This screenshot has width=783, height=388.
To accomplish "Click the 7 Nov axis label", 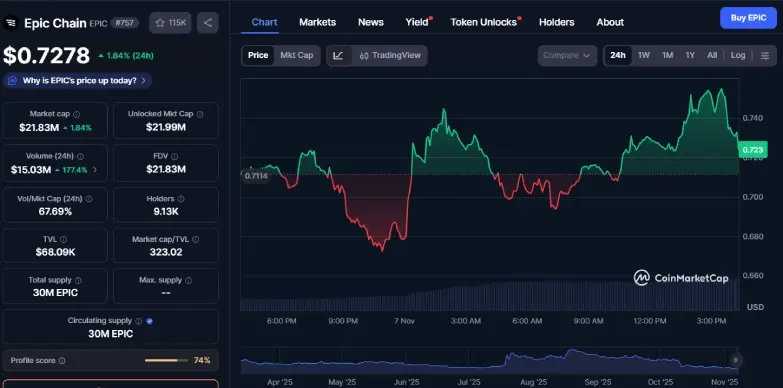I will pos(404,321).
